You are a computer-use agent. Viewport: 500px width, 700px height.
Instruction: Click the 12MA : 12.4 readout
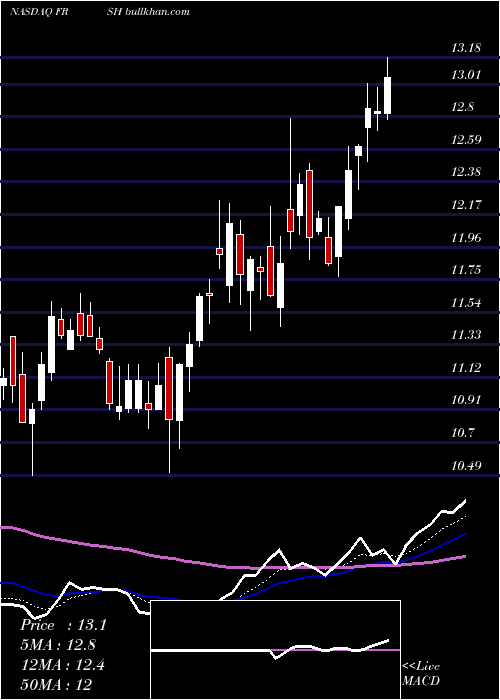(62, 665)
